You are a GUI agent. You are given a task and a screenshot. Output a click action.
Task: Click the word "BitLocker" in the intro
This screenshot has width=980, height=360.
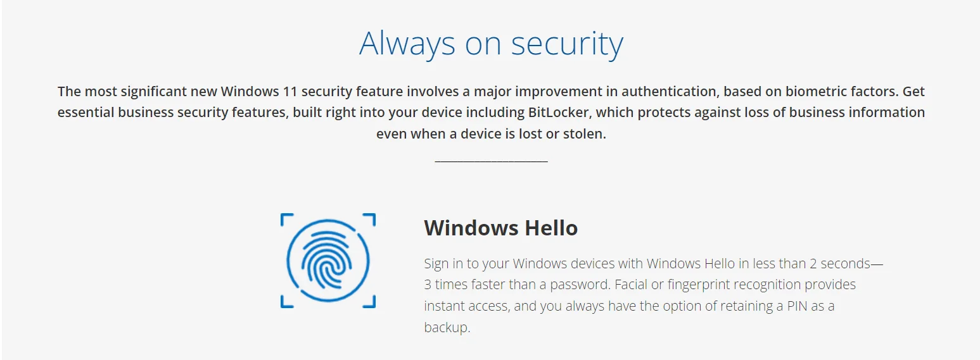[557, 113]
